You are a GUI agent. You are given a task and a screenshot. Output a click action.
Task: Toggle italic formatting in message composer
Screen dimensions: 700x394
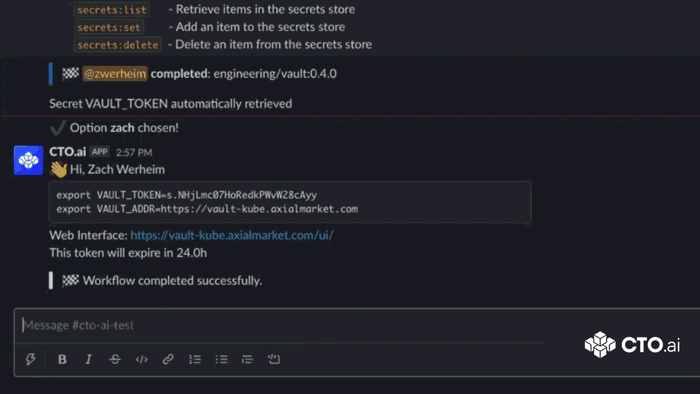[88, 359]
